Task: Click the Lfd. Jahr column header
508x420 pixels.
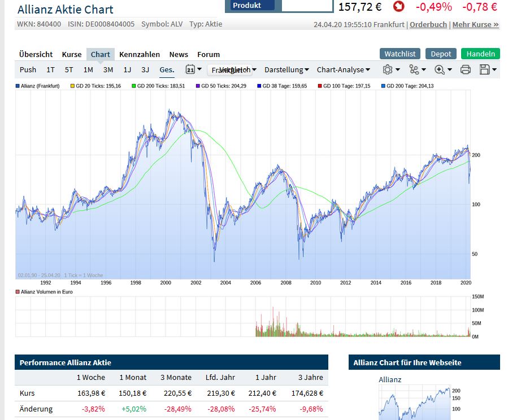Action: click(220, 377)
